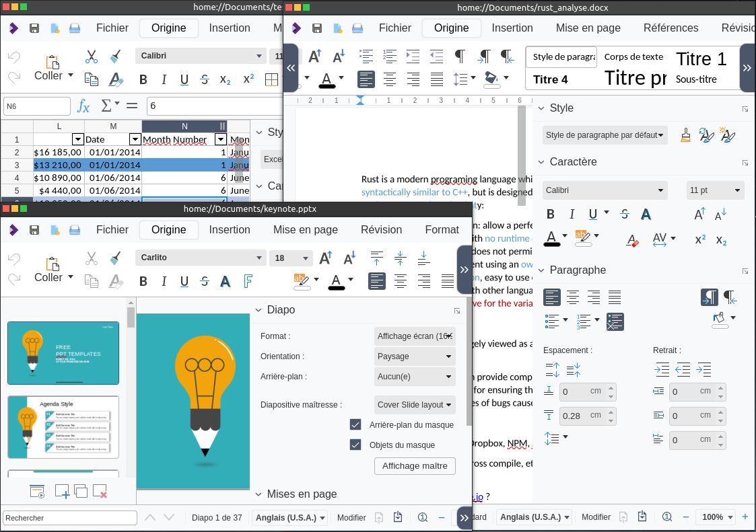Image resolution: width=756 pixels, height=532 pixels.
Task: Click duplicate slide icon below slide panel
Action: click(x=81, y=492)
